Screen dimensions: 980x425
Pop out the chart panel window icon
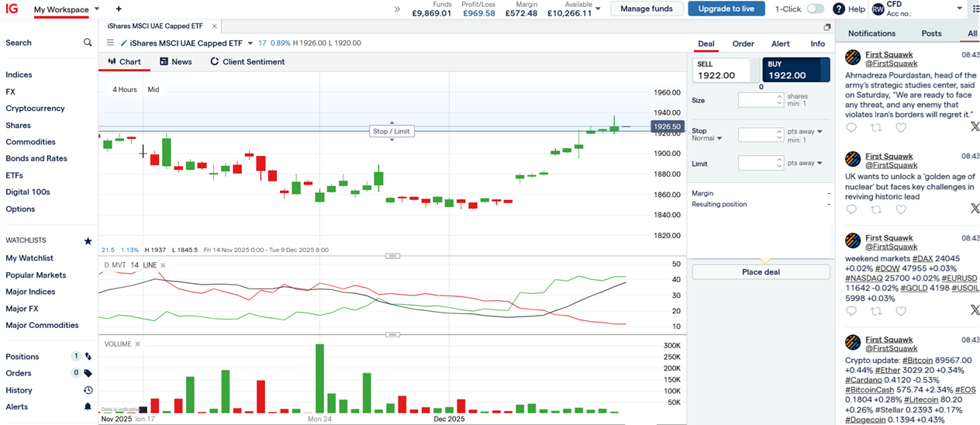(x=827, y=27)
